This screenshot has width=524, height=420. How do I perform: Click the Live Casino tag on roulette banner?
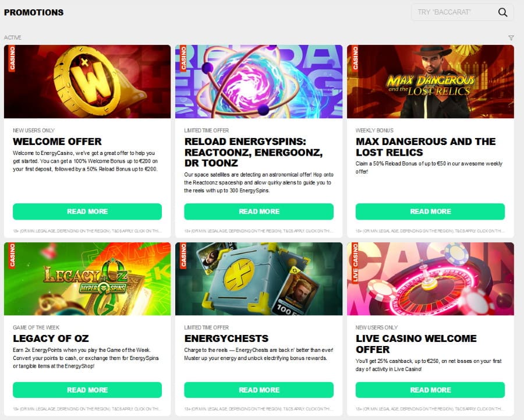[355, 263]
